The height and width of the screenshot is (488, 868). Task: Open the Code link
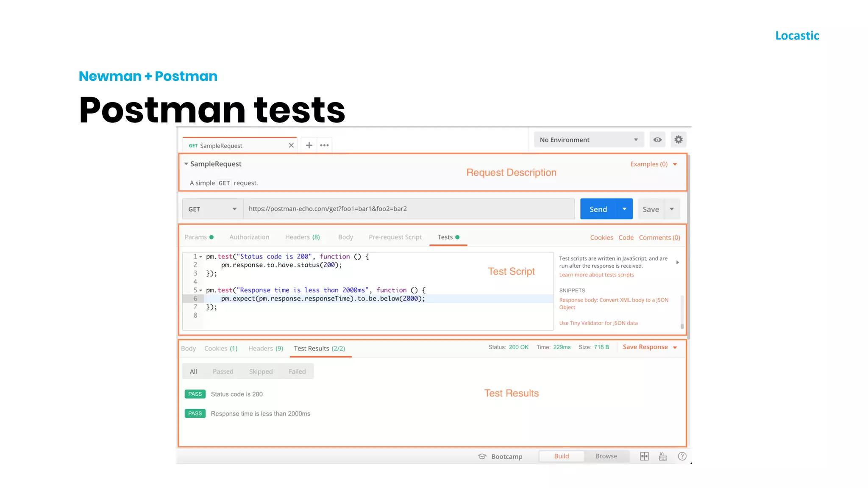point(626,238)
